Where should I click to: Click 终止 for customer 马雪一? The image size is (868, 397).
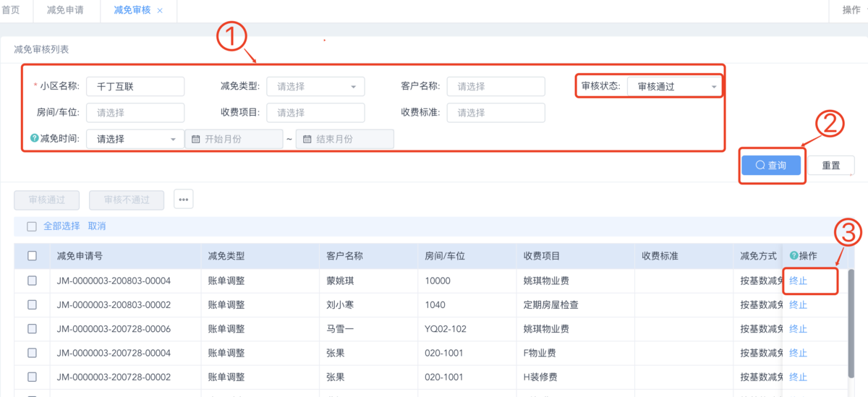(798, 329)
